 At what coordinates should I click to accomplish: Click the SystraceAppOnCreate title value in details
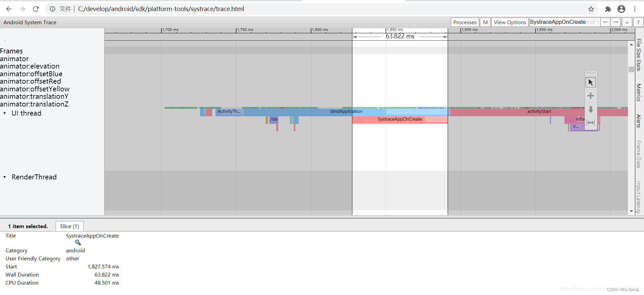[x=92, y=236]
